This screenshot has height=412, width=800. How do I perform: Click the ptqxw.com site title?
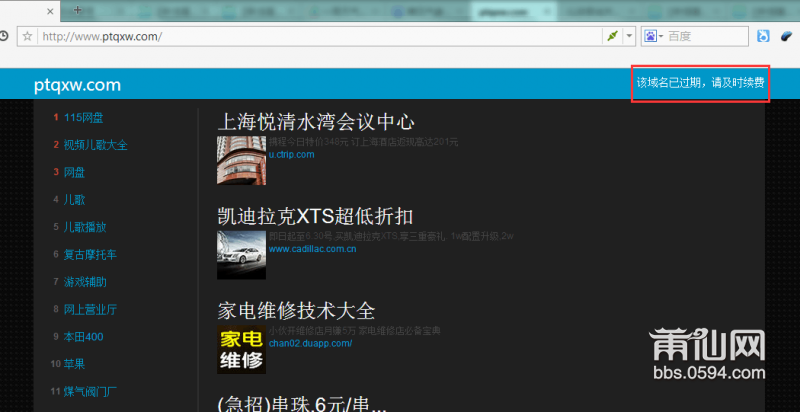[78, 85]
